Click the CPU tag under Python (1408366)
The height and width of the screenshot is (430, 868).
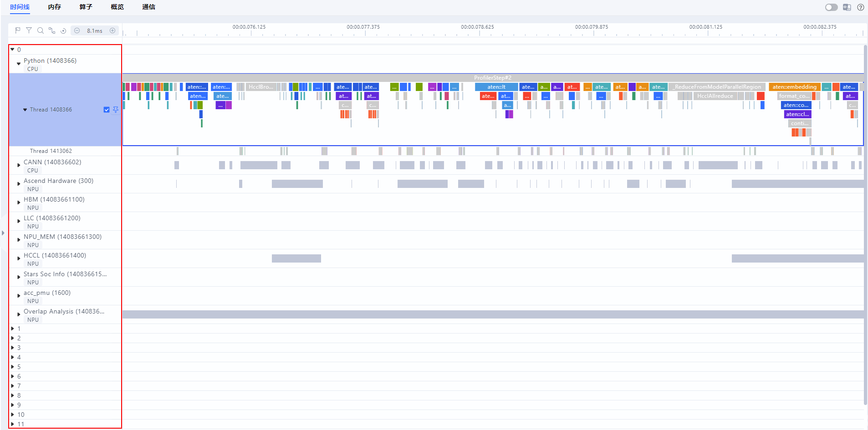click(x=33, y=69)
